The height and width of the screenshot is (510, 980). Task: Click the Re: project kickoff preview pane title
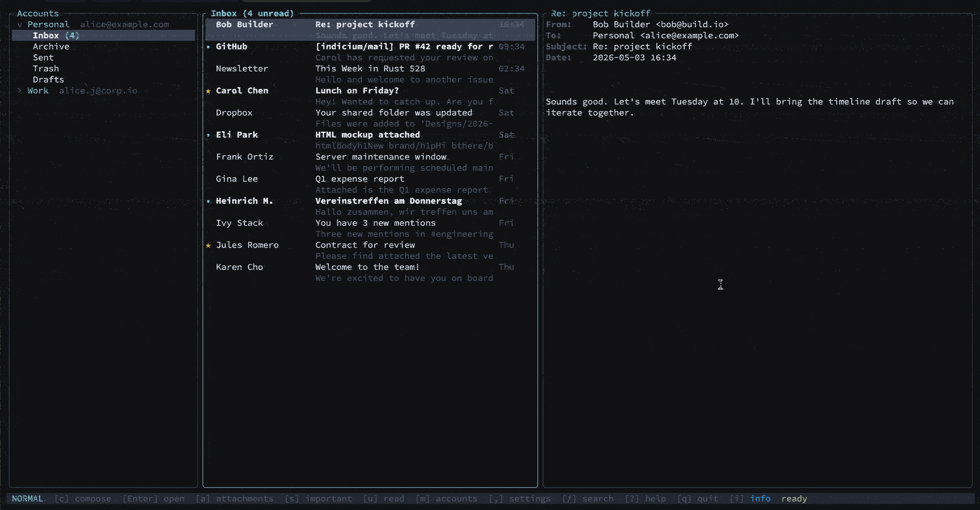click(600, 13)
